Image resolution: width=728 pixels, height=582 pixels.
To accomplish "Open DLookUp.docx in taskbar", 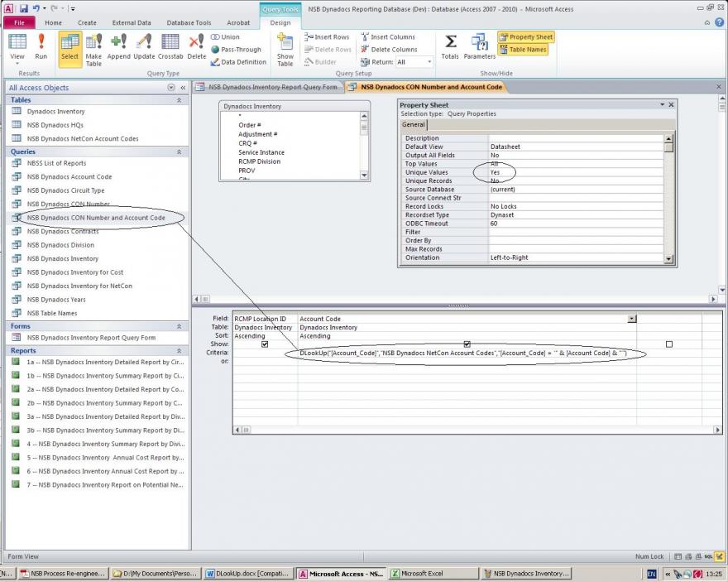I will 249,574.
